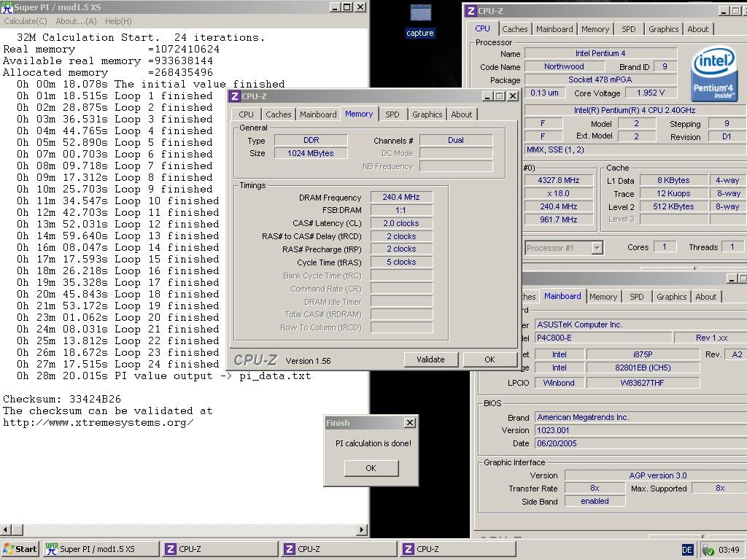Activate the second CPU-Z taskbar button

[338, 549]
